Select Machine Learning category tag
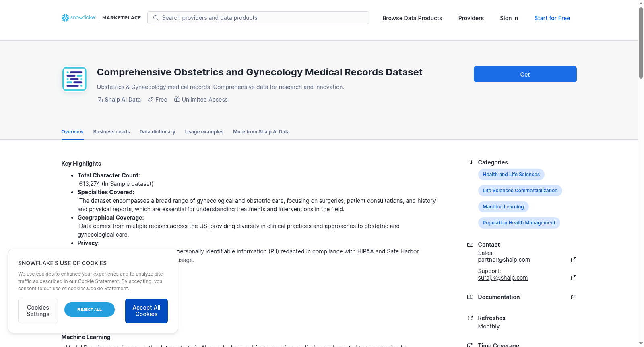Screen dimensions: 644x347 pos(503,207)
